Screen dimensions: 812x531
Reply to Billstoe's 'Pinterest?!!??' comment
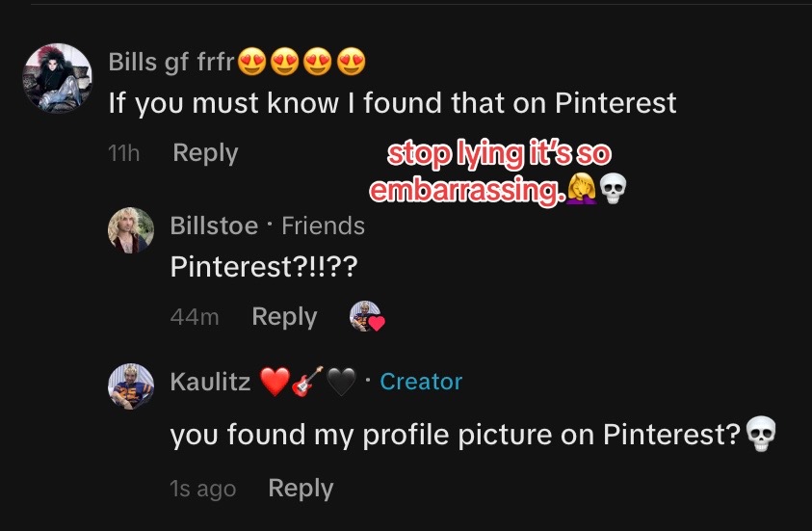point(284,316)
